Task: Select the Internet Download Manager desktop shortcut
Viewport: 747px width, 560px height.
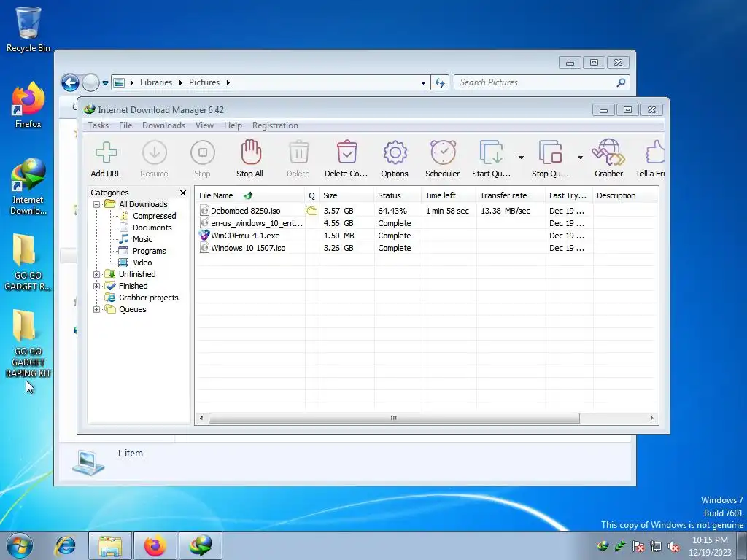Action: [28, 187]
